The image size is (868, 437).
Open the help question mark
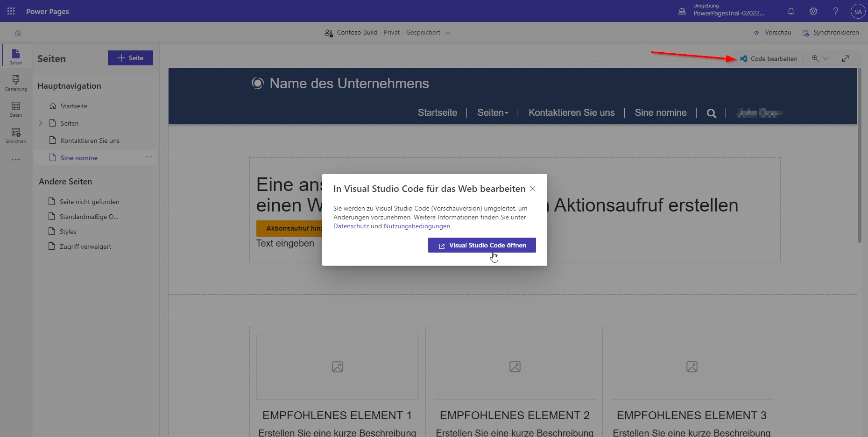(x=836, y=11)
